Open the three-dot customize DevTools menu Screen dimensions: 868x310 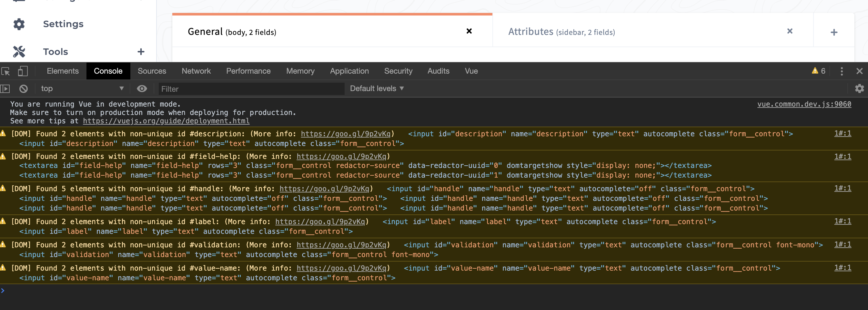click(x=842, y=71)
